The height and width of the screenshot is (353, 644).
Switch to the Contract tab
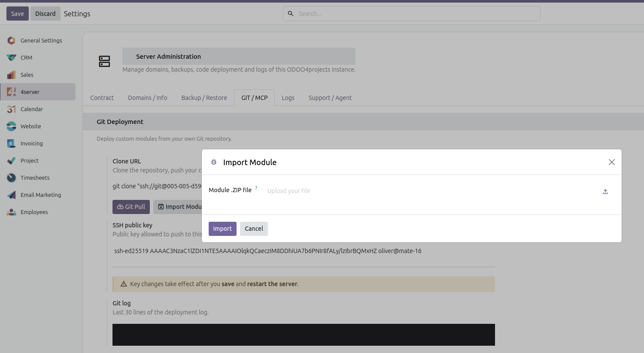pos(102,98)
